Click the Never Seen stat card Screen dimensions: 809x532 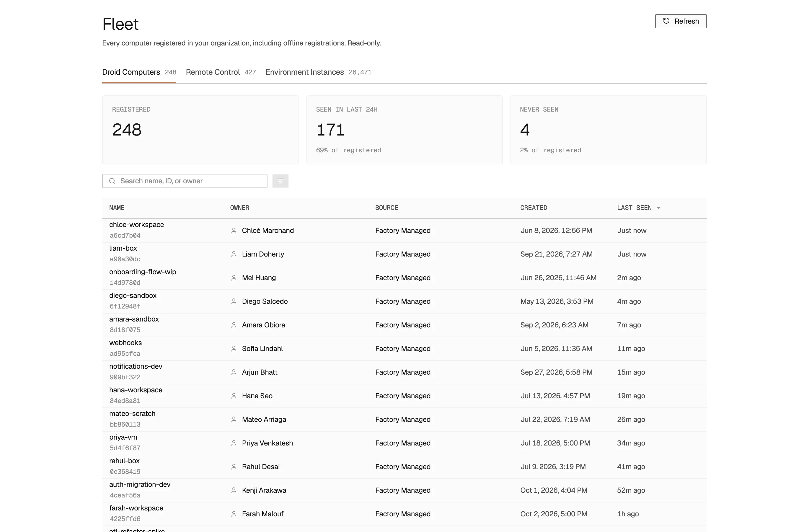(x=608, y=130)
